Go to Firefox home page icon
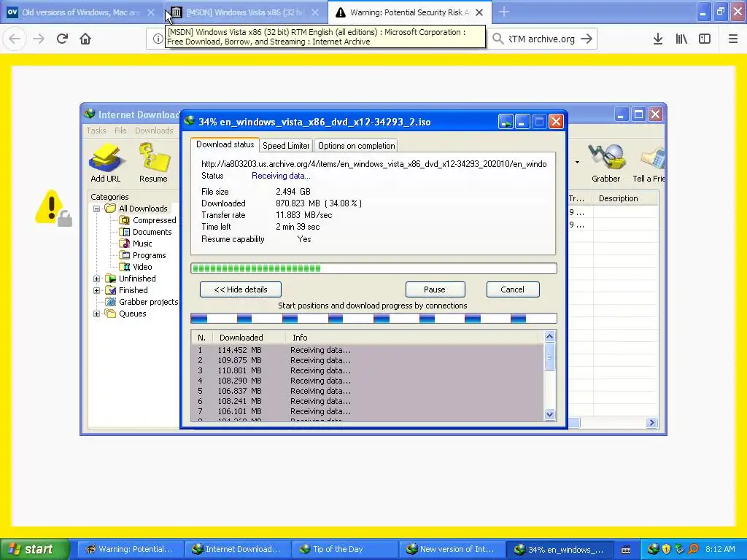 [85, 39]
